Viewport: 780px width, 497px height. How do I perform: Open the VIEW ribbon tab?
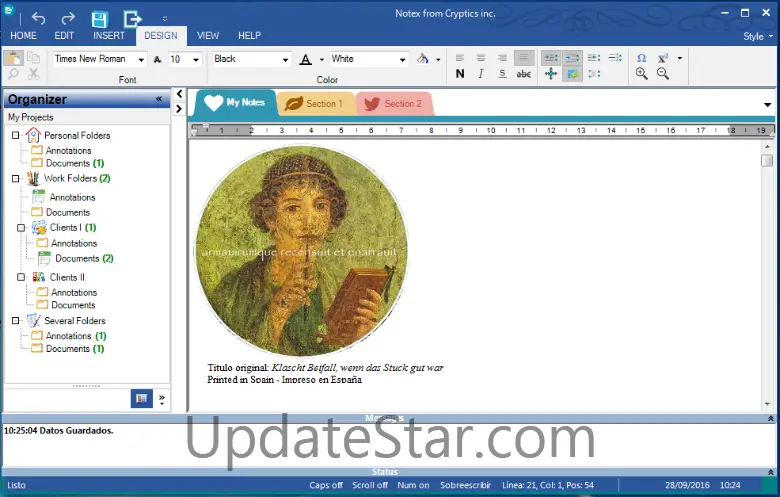[208, 35]
